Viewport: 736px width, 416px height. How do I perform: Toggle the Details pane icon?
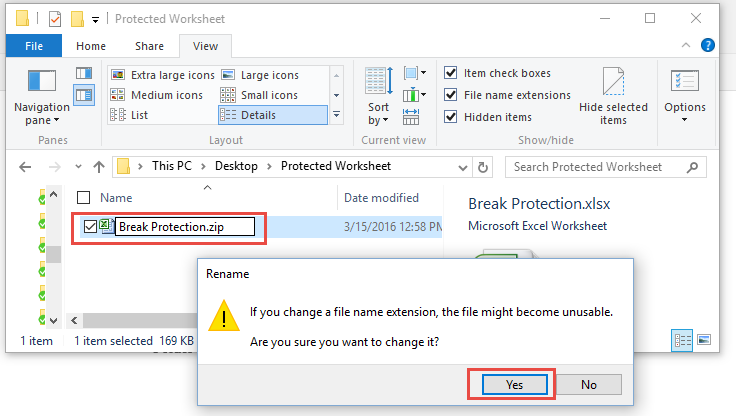pyautogui.click(x=84, y=95)
